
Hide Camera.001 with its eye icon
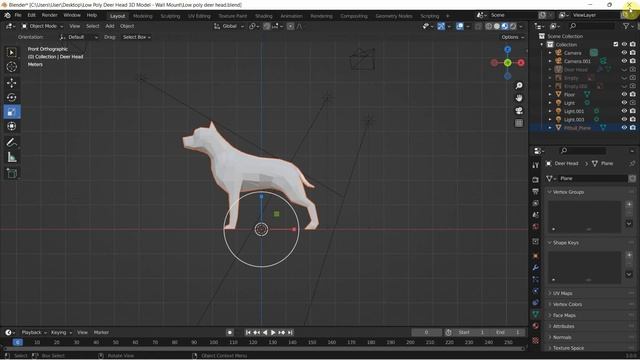[x=624, y=61]
